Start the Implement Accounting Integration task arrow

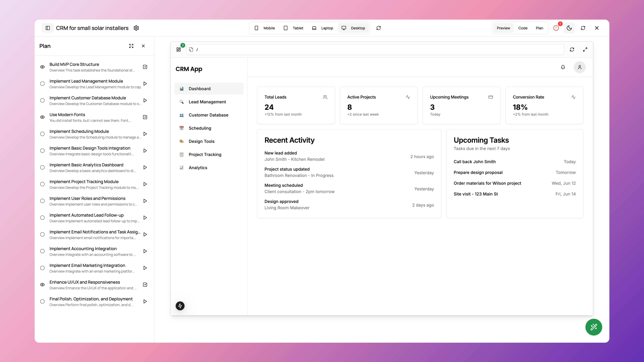point(145,251)
